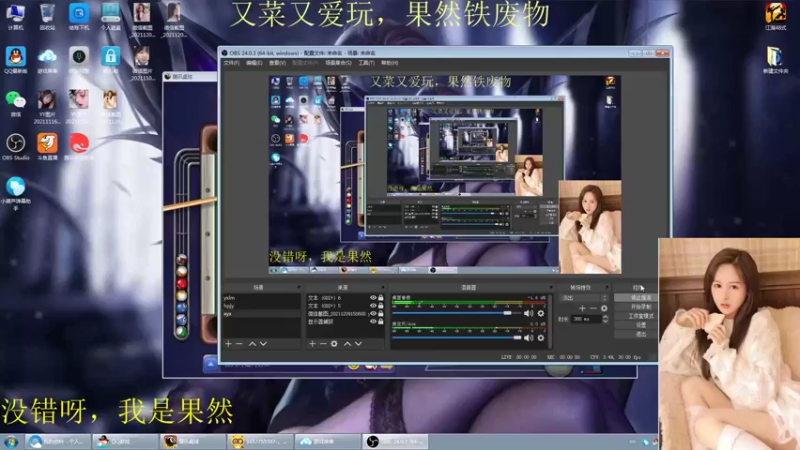Open desktop audio settings gear in mixer
The width and height of the screenshot is (800, 450).
tap(541, 313)
